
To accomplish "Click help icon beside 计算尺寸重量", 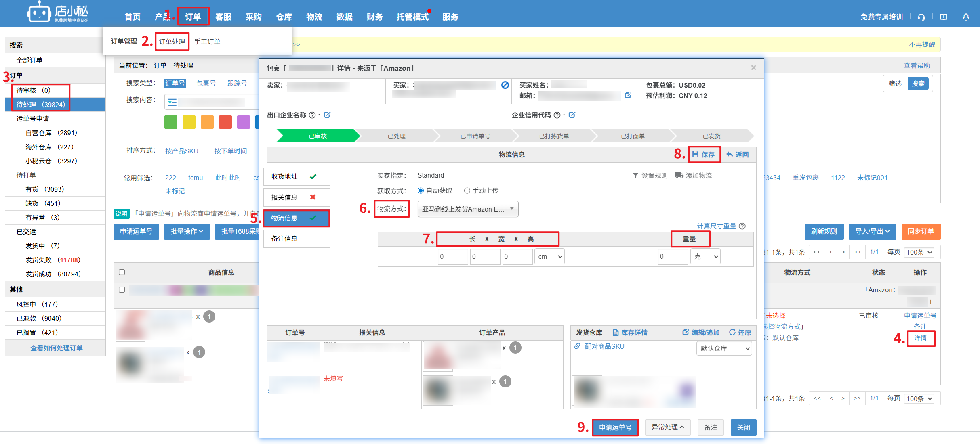I will click(x=742, y=226).
